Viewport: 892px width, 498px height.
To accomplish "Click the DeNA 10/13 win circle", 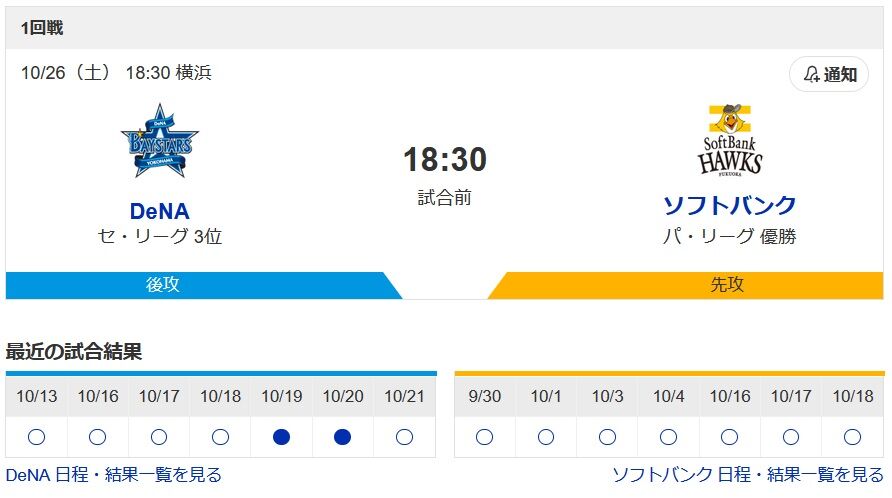I will [x=37, y=437].
